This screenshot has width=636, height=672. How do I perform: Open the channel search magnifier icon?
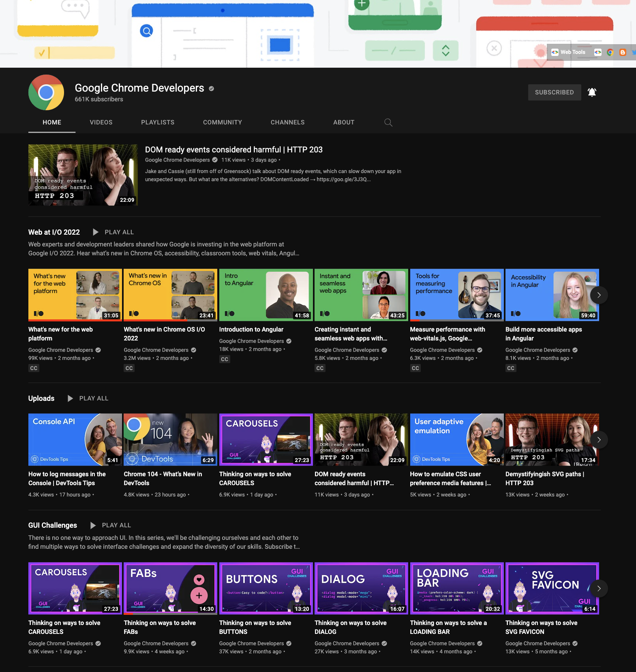[388, 122]
